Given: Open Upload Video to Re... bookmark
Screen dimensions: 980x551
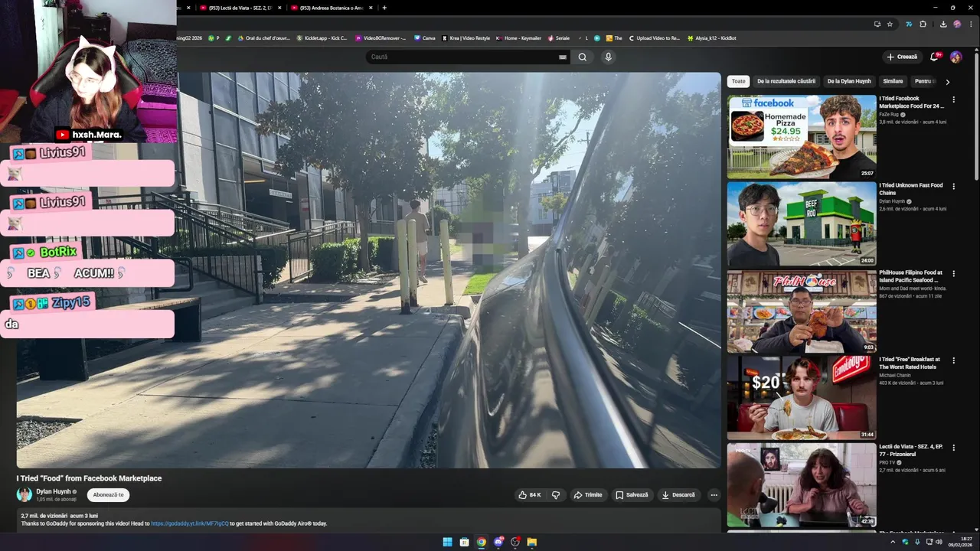Looking at the screenshot, I should point(655,37).
